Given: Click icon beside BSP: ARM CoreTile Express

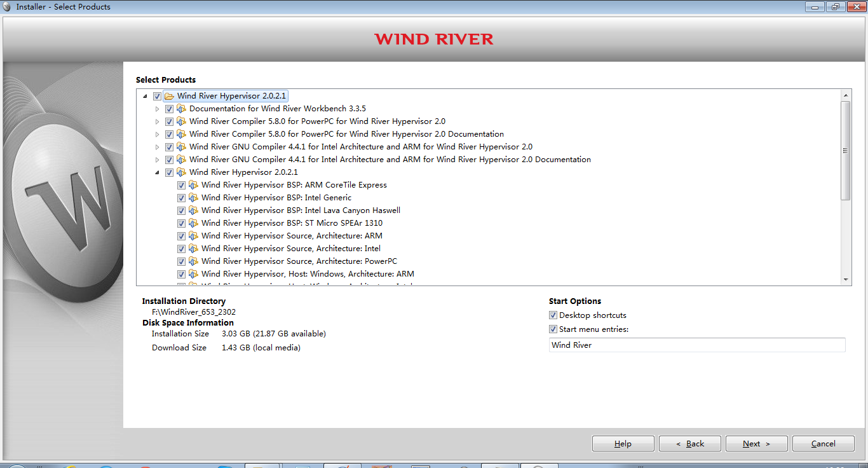Looking at the screenshot, I should click(x=193, y=185).
